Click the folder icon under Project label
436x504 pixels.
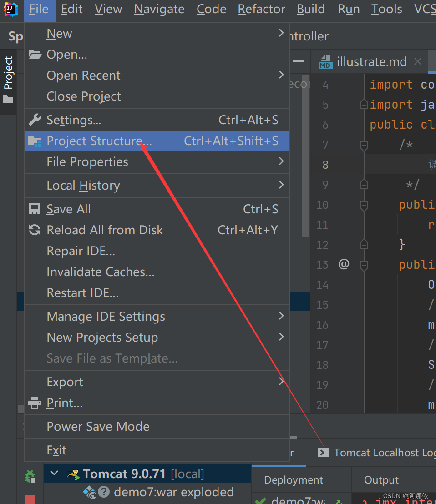8,100
